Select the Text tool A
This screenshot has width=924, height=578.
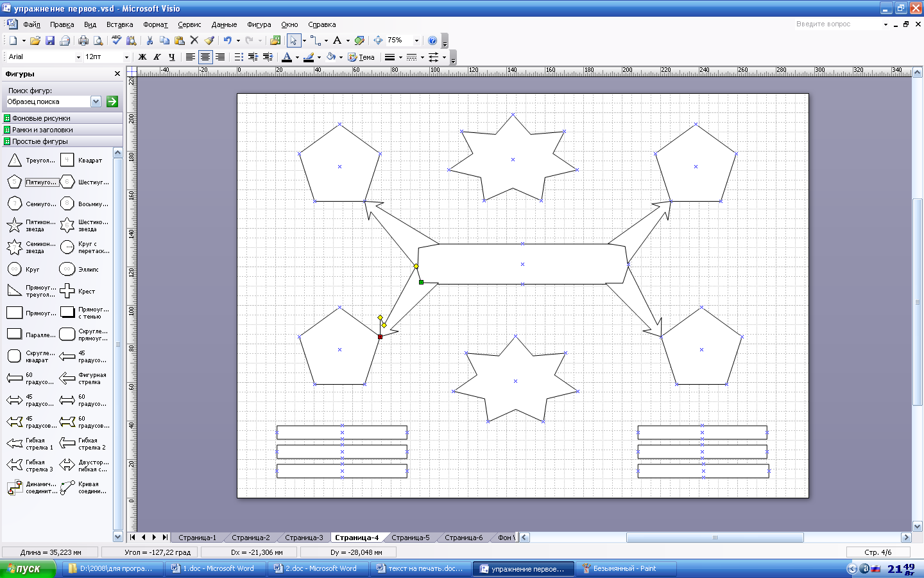point(338,40)
